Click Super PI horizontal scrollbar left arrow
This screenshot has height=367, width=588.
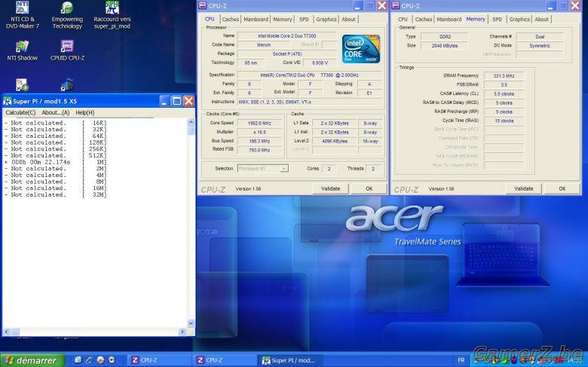[x=6, y=332]
